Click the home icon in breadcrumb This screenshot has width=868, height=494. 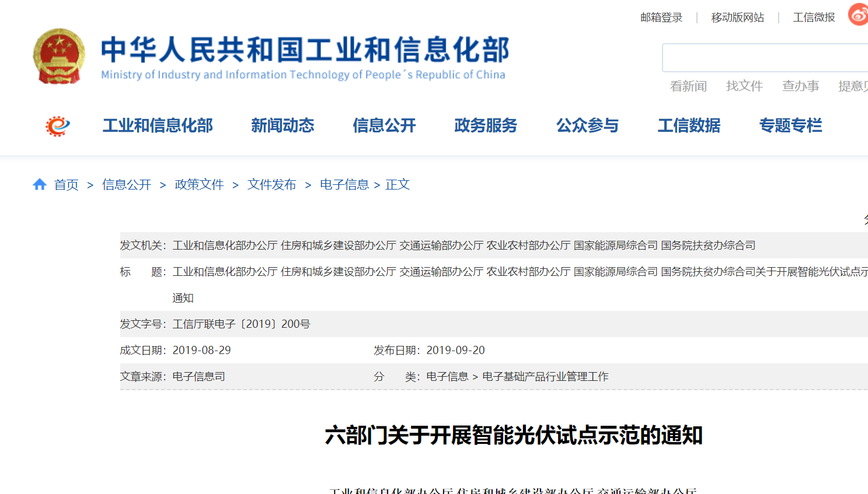tap(40, 185)
